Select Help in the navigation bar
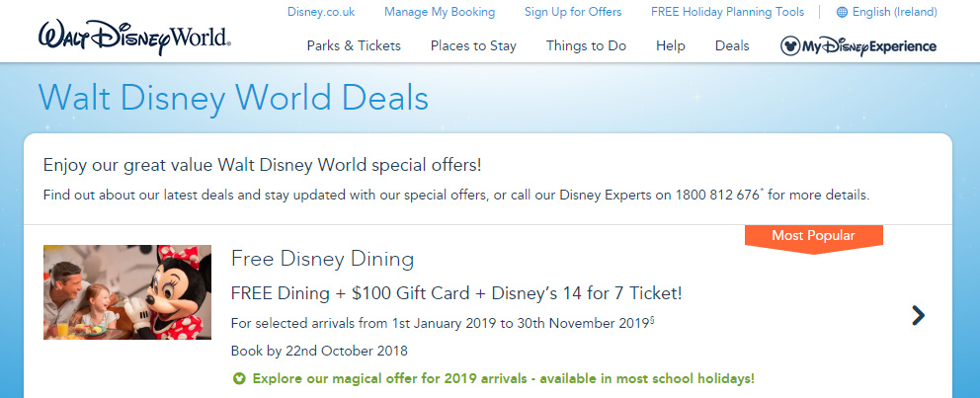This screenshot has height=398, width=980. point(670,45)
